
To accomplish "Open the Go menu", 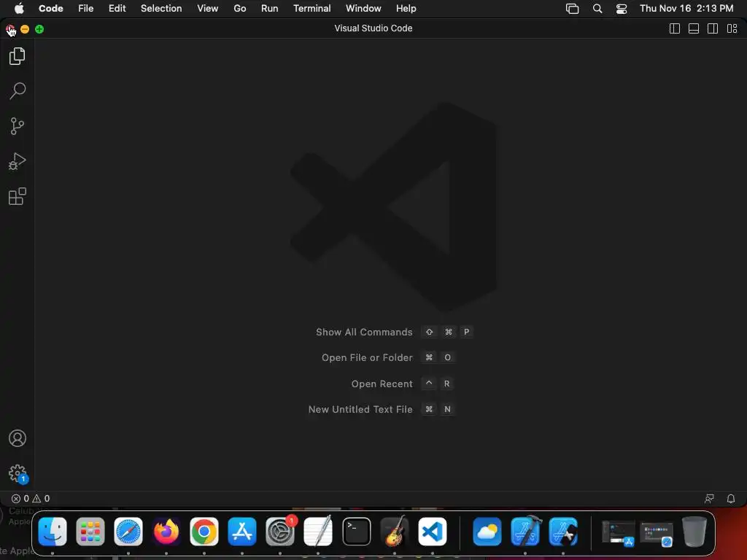I will [239, 9].
